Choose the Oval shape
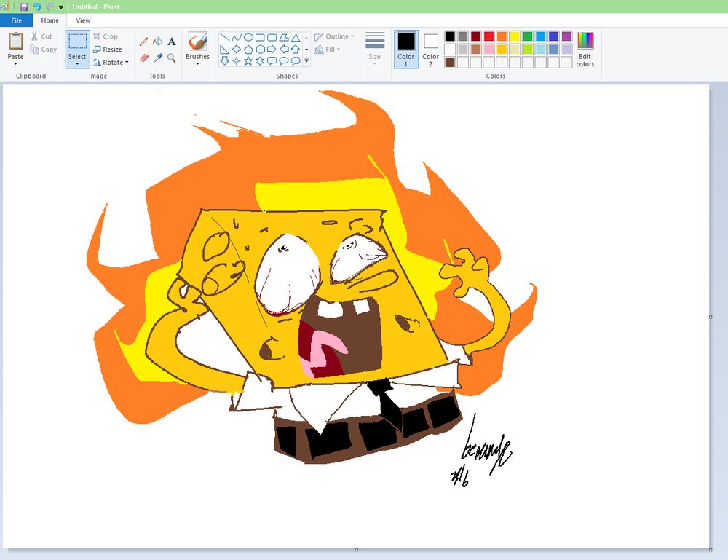Image resolution: width=728 pixels, height=560 pixels. (x=248, y=37)
